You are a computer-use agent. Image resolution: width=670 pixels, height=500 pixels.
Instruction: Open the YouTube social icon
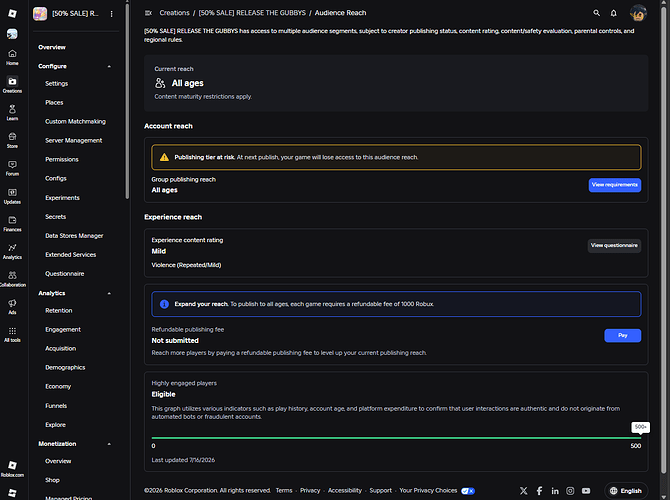click(x=586, y=491)
